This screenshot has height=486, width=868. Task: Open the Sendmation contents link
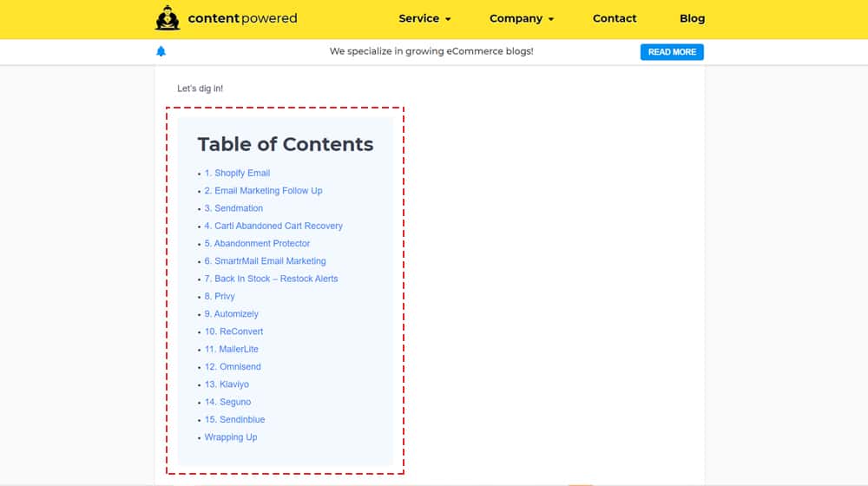[233, 208]
